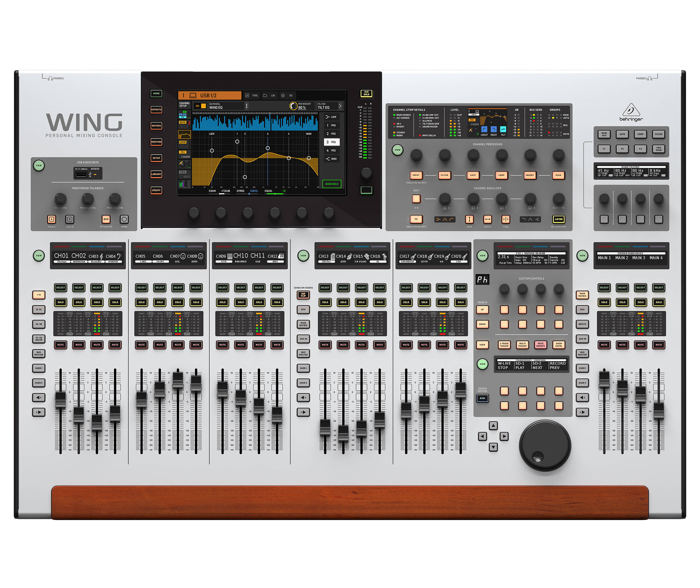Select the HIGH shelf band icon in EQ list
Viewport: 700px width, 588px height.
click(x=327, y=159)
